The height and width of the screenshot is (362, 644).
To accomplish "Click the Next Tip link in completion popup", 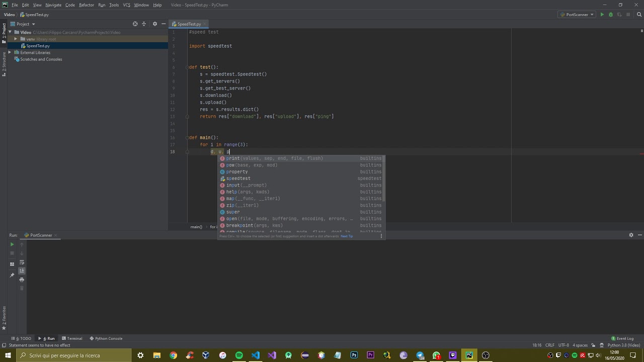I will click(347, 236).
